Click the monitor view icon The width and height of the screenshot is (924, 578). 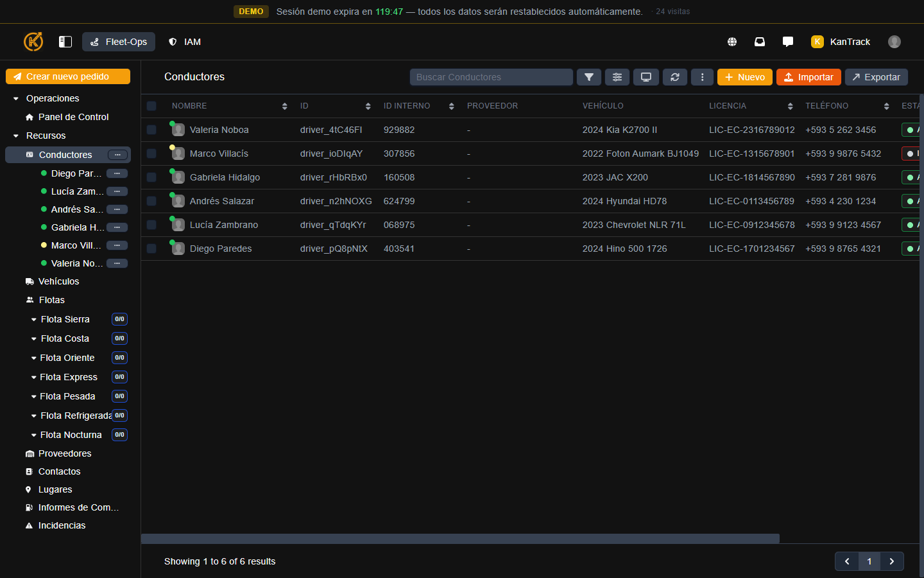click(646, 77)
